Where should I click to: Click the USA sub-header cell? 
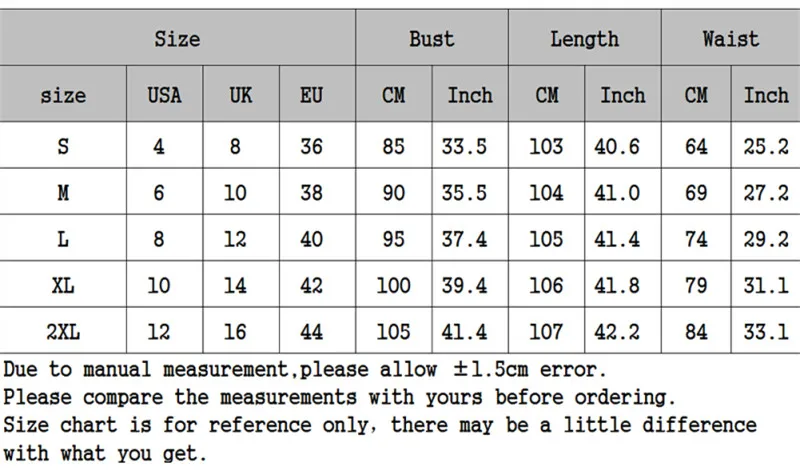(164, 96)
